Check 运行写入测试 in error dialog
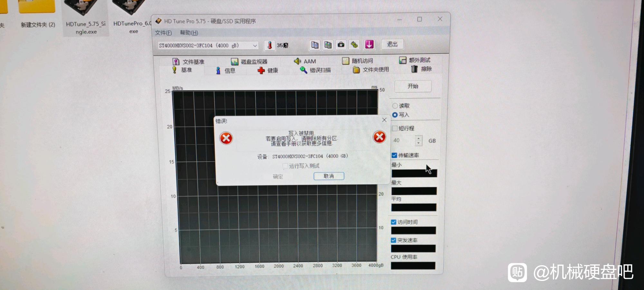Image resolution: width=644 pixels, height=290 pixels. tap(285, 166)
